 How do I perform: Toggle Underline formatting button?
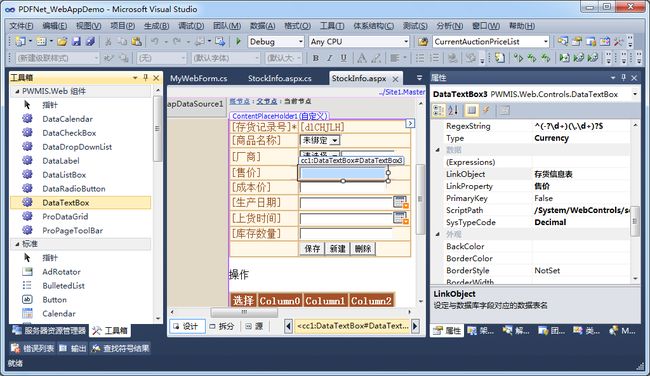pyautogui.click(x=344, y=58)
